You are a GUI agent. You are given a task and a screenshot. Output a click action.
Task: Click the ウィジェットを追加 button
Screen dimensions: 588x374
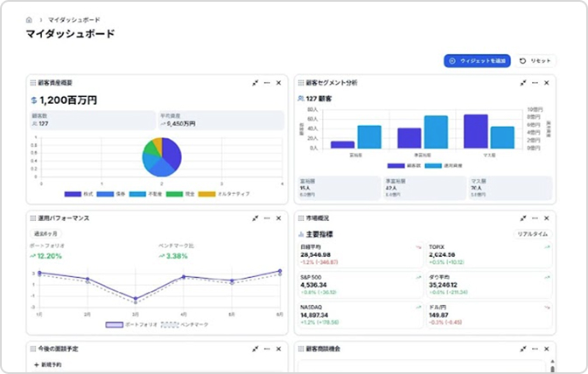click(x=476, y=60)
